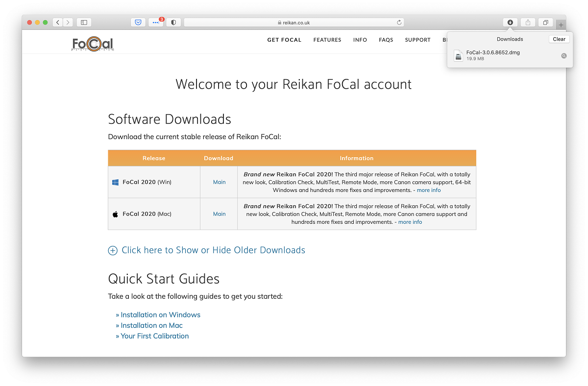Click the FoCal 2020 (Mac) release cell
The image size is (588, 386).
(154, 214)
